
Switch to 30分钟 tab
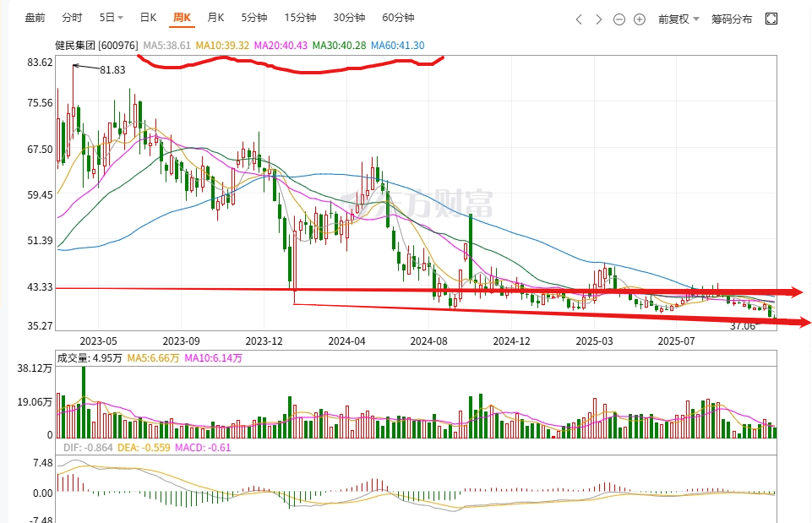pyautogui.click(x=349, y=18)
